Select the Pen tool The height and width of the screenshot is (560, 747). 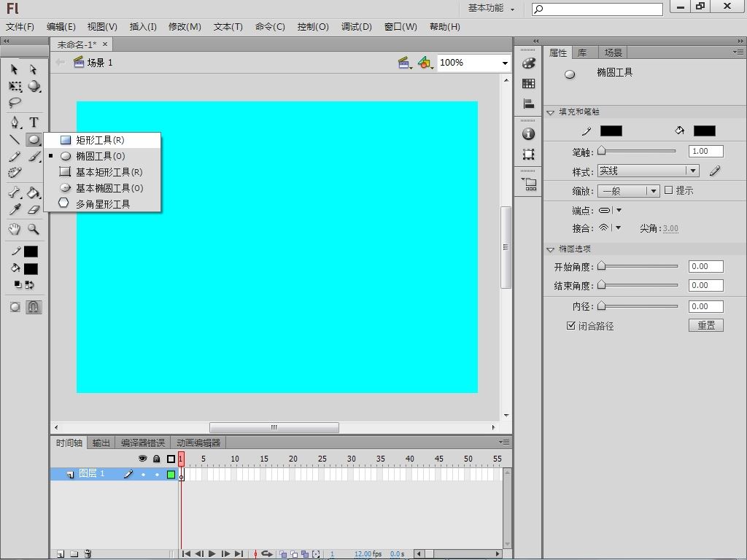click(x=15, y=122)
